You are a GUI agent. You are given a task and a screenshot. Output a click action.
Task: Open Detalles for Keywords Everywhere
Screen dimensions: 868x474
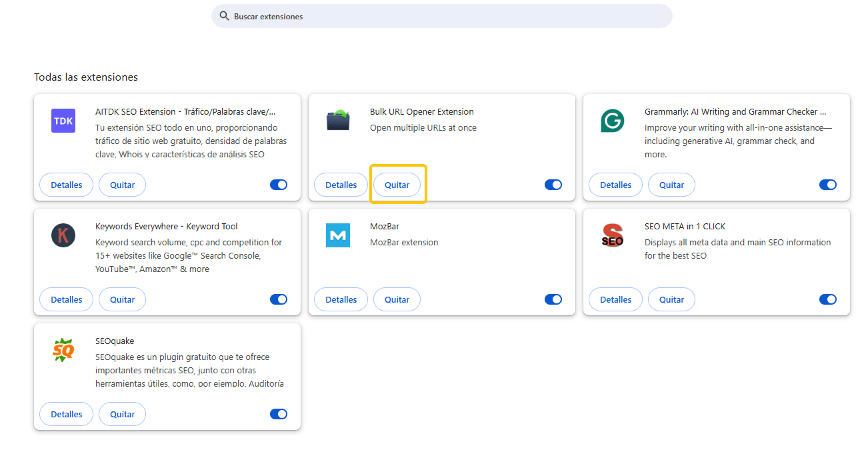(67, 299)
